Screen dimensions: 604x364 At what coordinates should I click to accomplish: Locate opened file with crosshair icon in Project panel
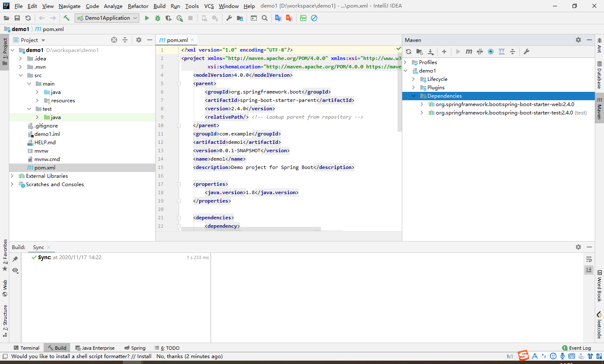coord(114,40)
